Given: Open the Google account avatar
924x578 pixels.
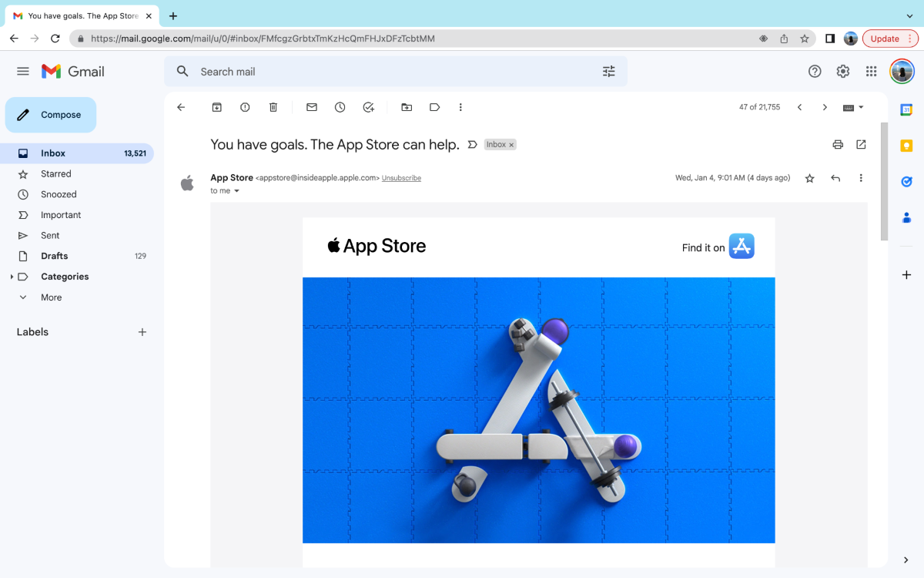Looking at the screenshot, I should pos(902,71).
